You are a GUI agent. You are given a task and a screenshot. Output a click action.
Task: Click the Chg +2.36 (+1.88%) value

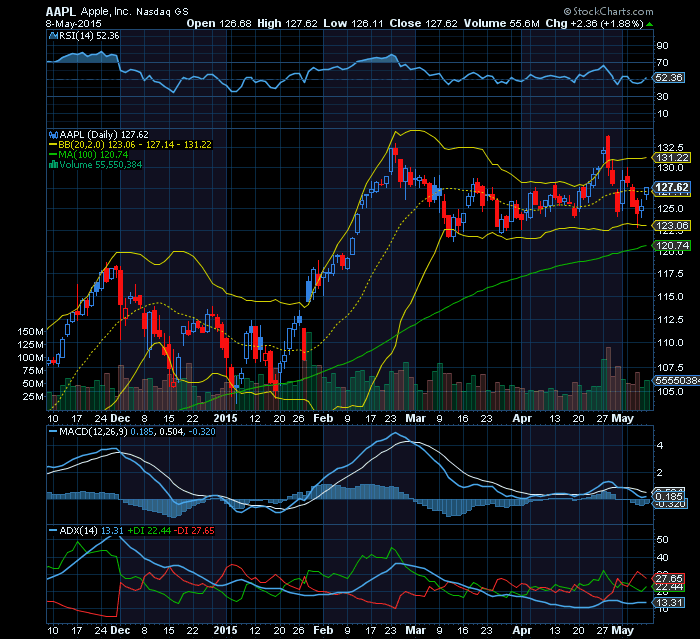595,24
